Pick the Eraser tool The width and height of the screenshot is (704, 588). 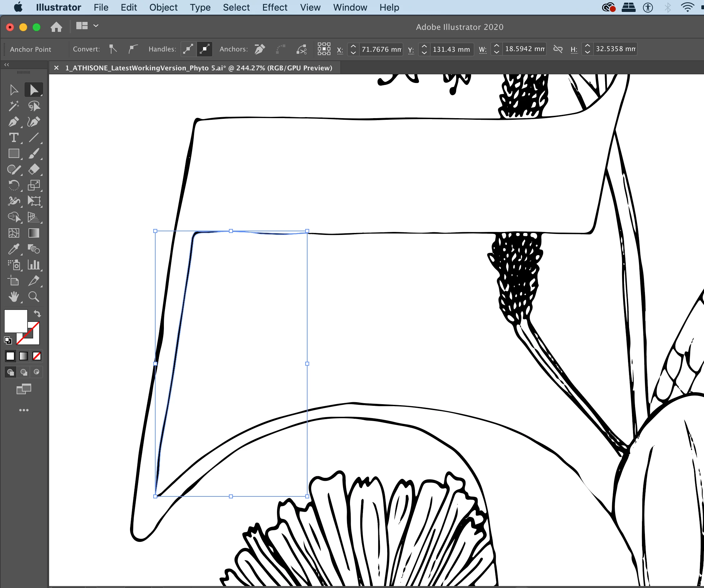34,169
